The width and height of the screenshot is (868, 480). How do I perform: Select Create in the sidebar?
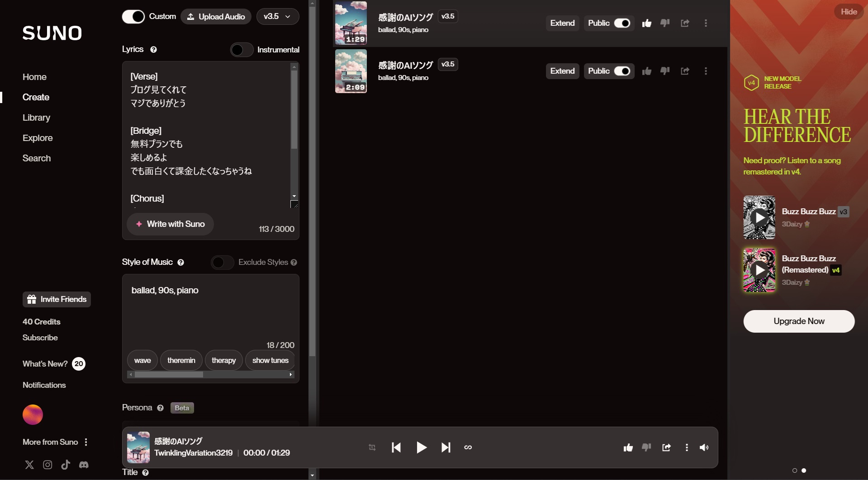36,97
